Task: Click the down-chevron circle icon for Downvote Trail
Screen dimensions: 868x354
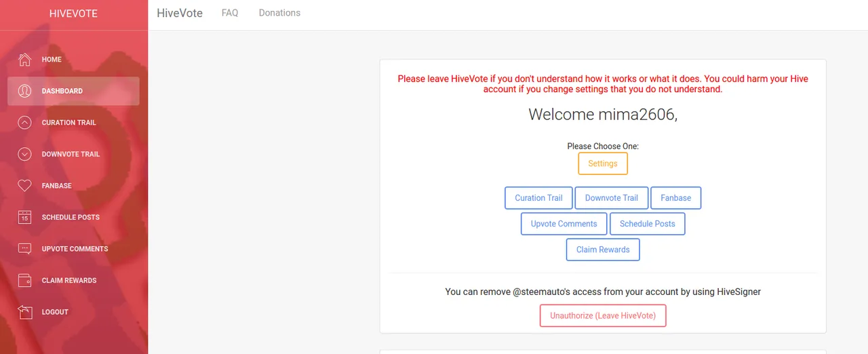Action: (24, 154)
